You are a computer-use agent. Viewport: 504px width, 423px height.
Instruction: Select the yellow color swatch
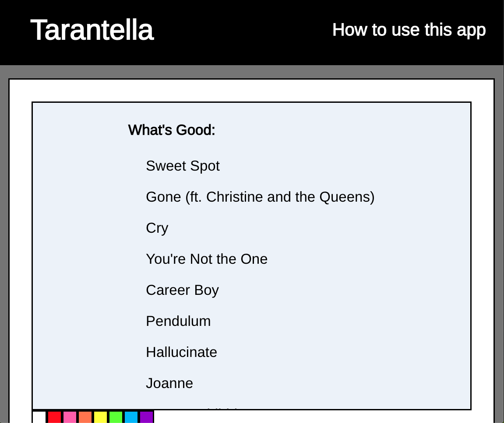pyautogui.click(x=100, y=417)
